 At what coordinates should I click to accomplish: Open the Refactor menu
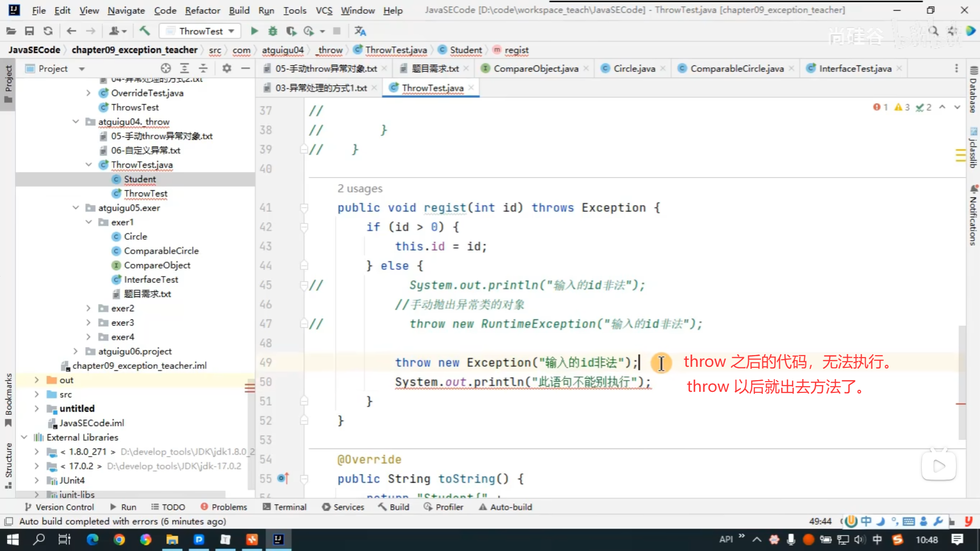(x=202, y=10)
